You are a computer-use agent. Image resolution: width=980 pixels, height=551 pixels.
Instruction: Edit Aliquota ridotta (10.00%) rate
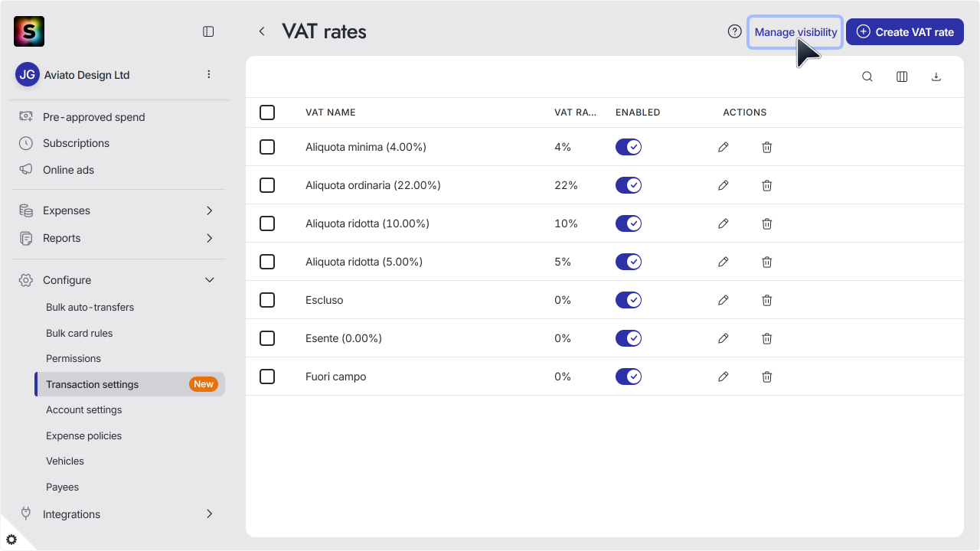724,223
